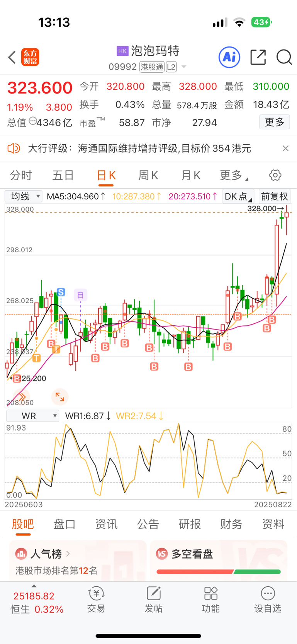Open the 股吧 tab
The width and height of the screenshot is (297, 644).
point(23,524)
